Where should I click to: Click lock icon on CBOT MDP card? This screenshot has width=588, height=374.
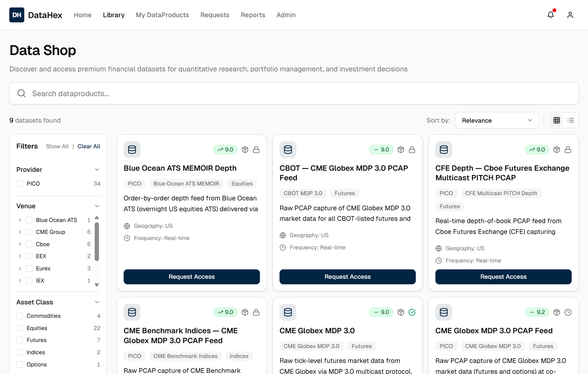412,150
